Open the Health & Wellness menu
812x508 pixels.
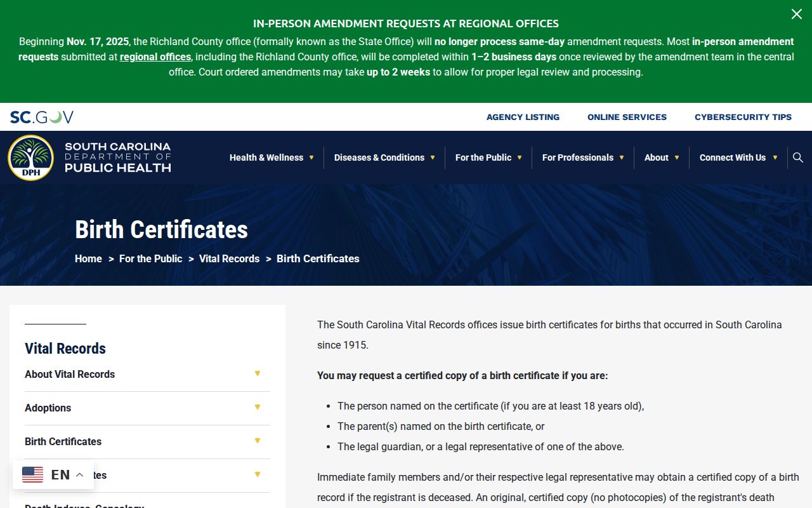pos(266,157)
